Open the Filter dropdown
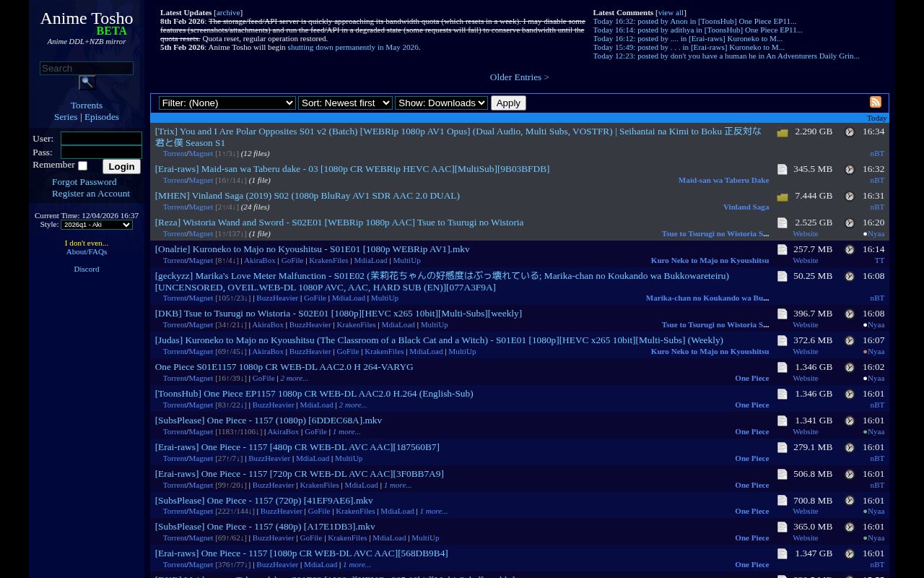The width and height of the screenshot is (924, 578). 227,103
